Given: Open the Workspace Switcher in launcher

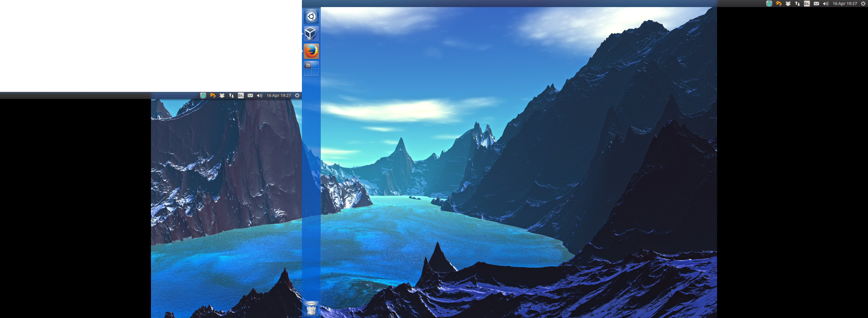Looking at the screenshot, I should coord(311,69).
